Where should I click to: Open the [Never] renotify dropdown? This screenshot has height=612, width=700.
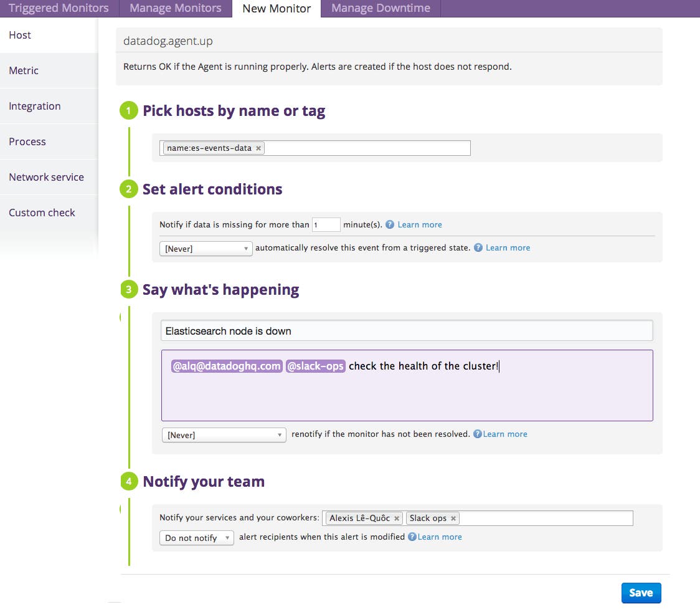224,434
